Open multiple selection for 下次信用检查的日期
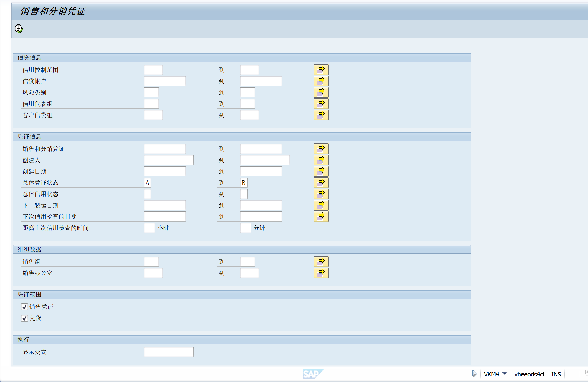 point(321,216)
